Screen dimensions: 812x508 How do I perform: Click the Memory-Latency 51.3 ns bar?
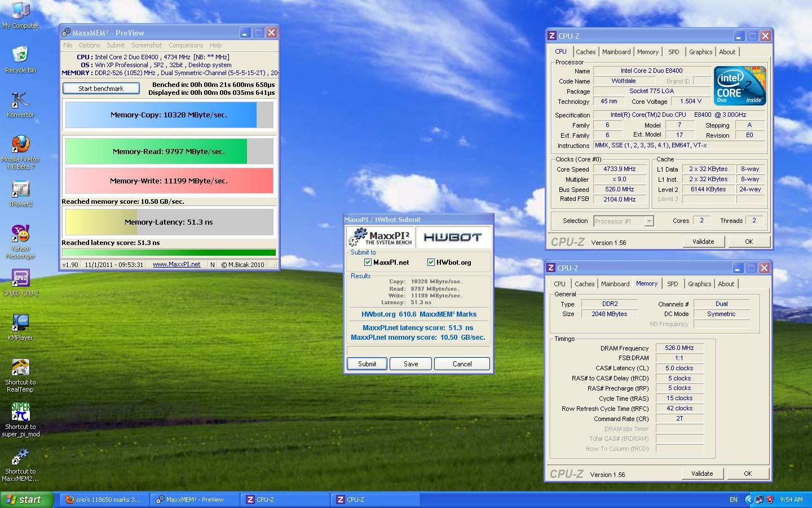tap(169, 222)
